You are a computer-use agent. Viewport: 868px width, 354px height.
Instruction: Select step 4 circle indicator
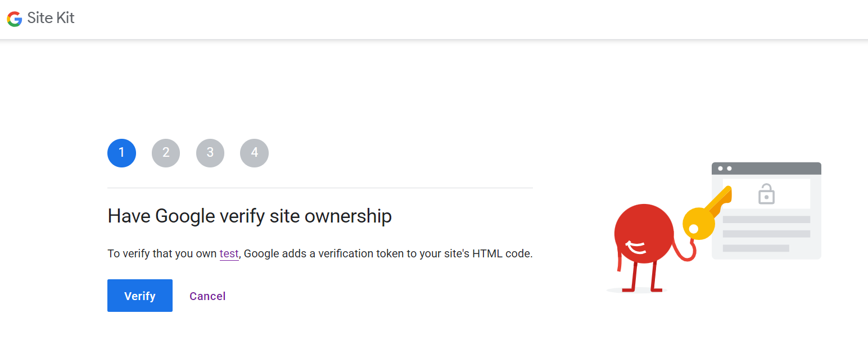254,153
